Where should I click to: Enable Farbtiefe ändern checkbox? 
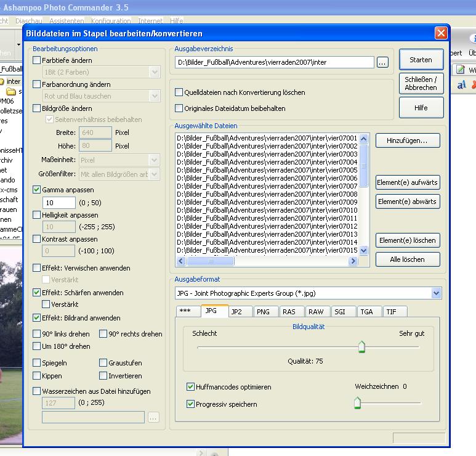[x=37, y=60]
